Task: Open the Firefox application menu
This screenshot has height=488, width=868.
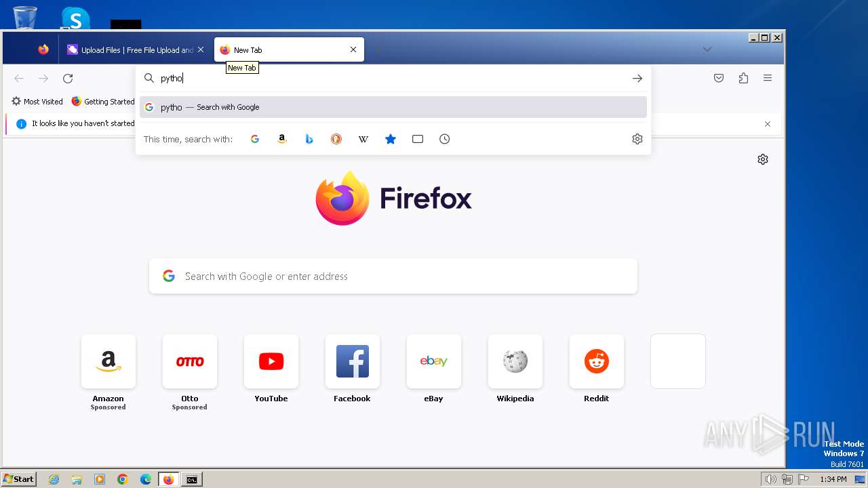Action: 768,79
